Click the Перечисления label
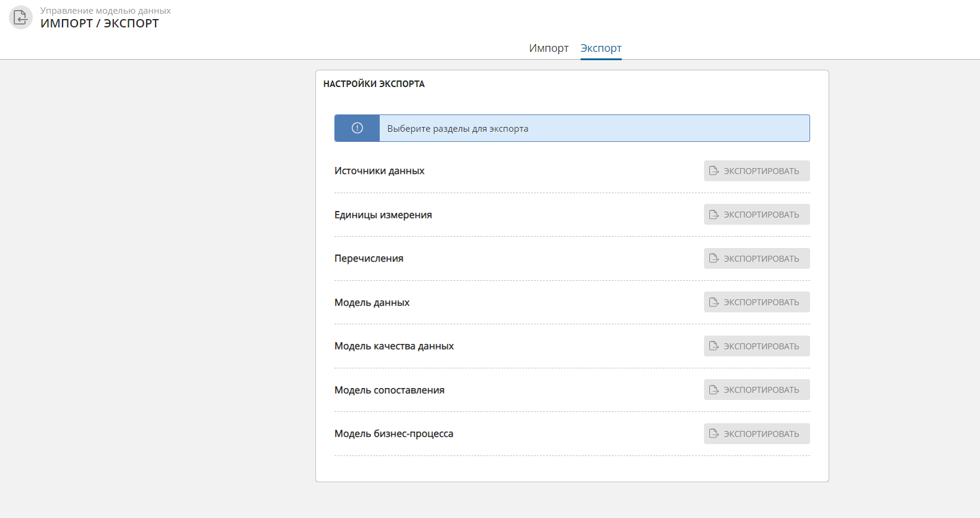Viewport: 980px width, 518px height. 368,259
